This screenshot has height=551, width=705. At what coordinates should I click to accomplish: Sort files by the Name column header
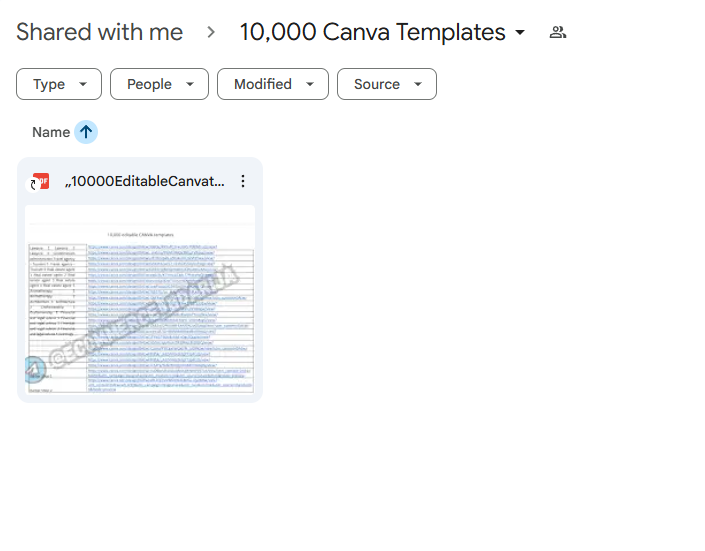point(51,132)
